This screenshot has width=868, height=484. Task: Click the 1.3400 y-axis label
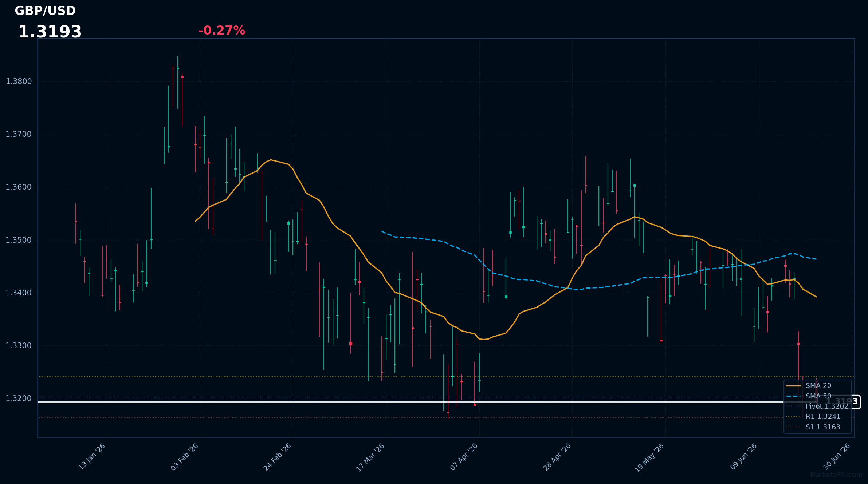19,293
